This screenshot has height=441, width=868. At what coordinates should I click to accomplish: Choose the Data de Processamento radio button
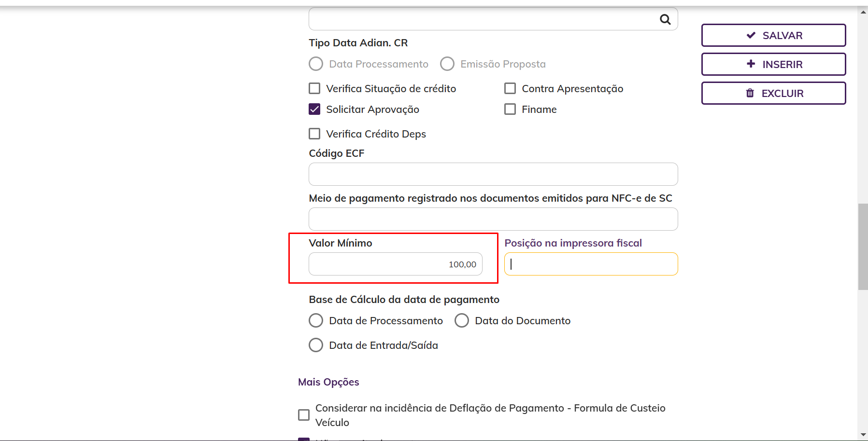coord(316,320)
